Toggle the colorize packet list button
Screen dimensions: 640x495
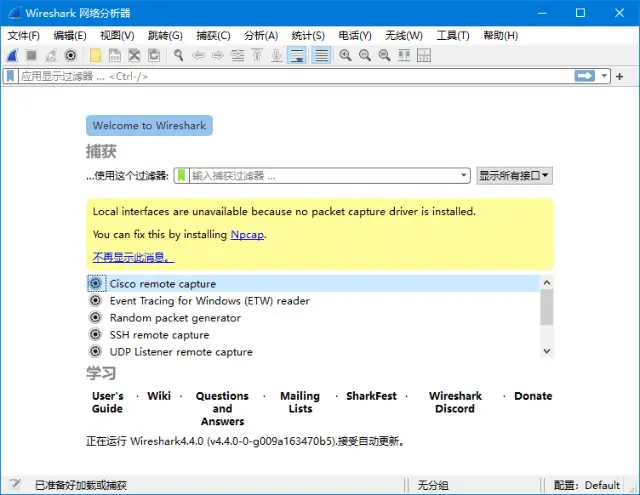coord(321,56)
